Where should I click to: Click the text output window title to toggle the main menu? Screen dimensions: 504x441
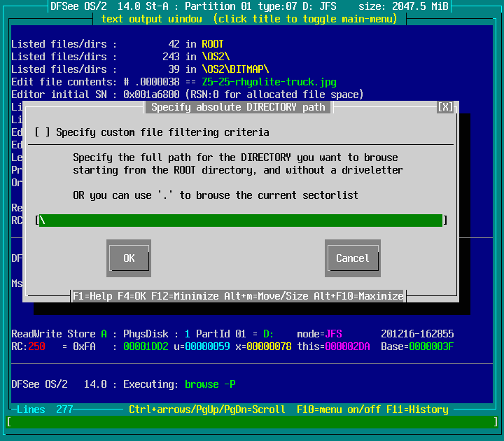(x=249, y=19)
